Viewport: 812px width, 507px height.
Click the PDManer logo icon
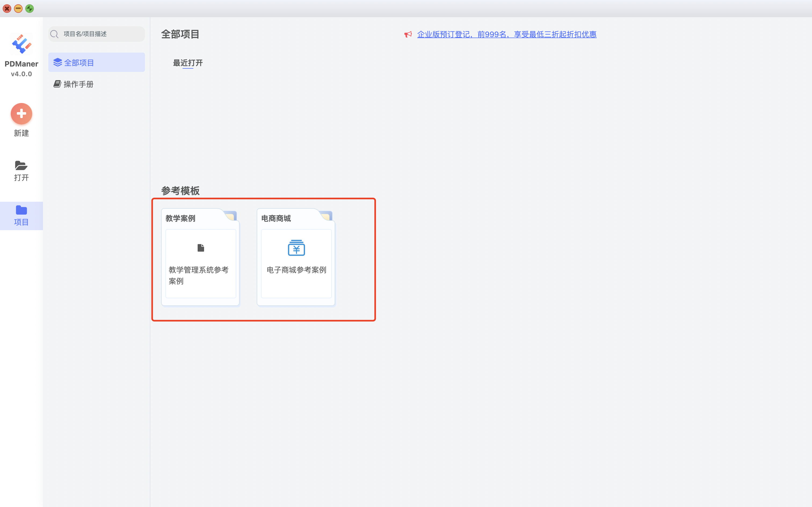click(21, 44)
